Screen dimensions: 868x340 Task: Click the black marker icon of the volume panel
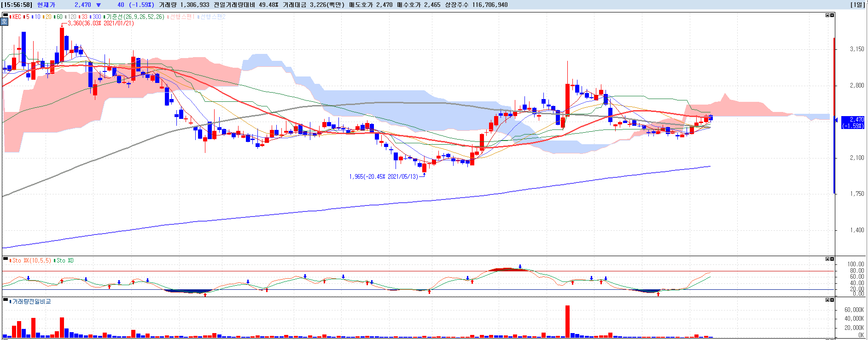pos(5,300)
